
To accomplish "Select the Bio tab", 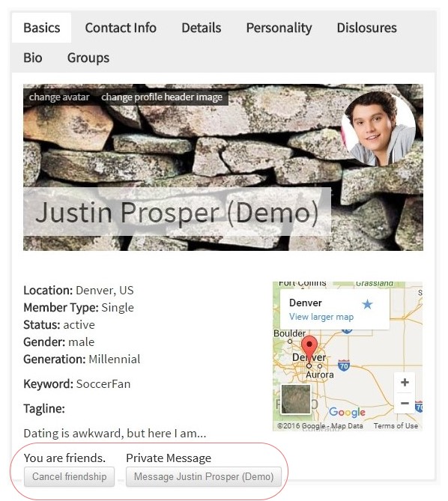I will [33, 58].
